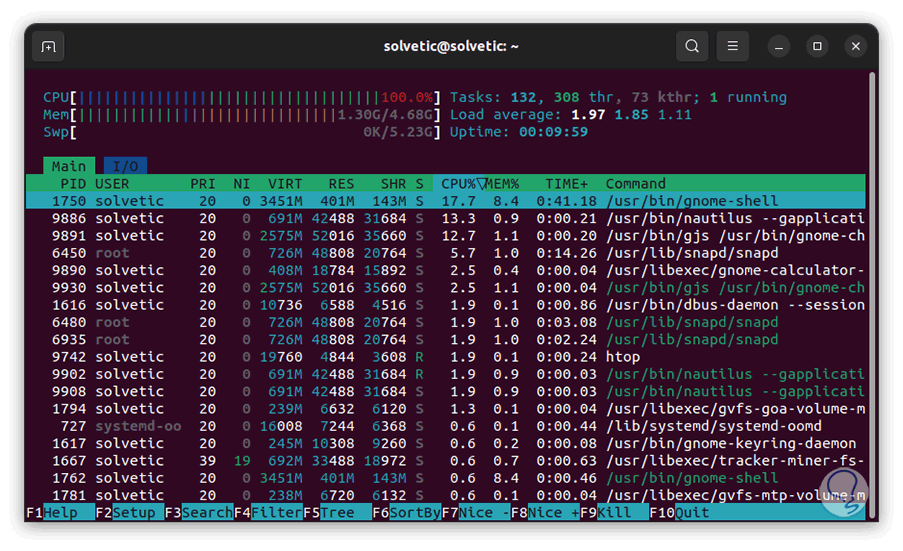Click F8 Nice + button

(x=545, y=512)
